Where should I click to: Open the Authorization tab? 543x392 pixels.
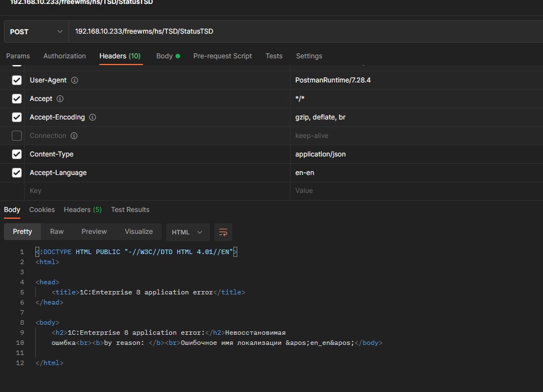[65, 56]
